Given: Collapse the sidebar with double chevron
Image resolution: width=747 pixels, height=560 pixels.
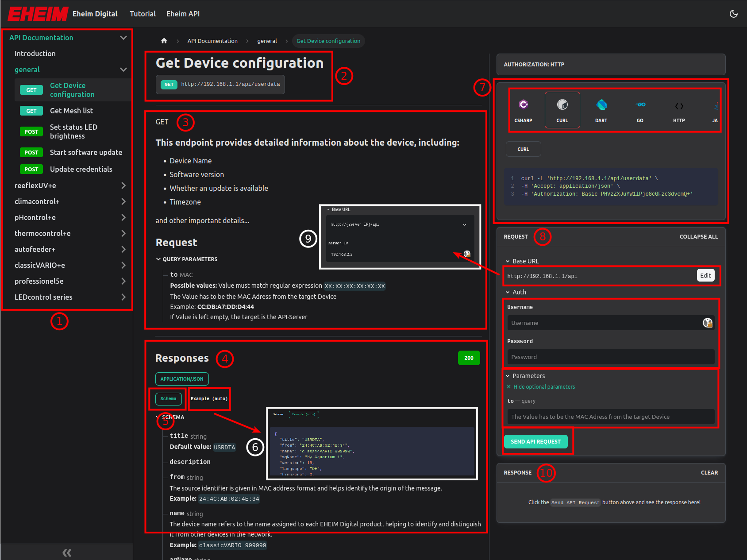Looking at the screenshot, I should coord(67,552).
